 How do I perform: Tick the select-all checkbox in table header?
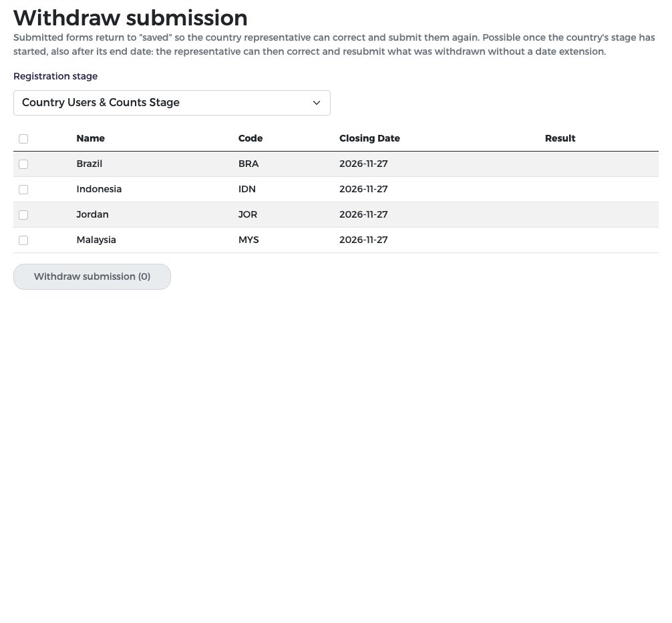tap(23, 139)
